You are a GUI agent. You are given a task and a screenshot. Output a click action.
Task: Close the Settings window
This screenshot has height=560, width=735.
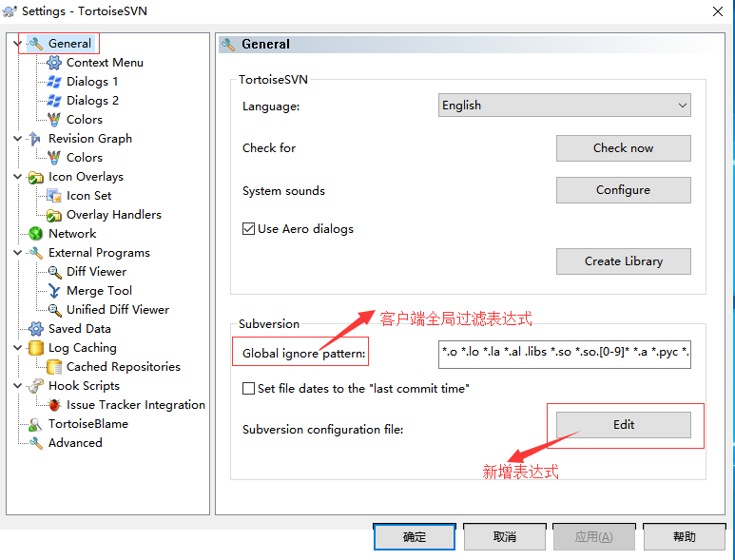tap(718, 11)
